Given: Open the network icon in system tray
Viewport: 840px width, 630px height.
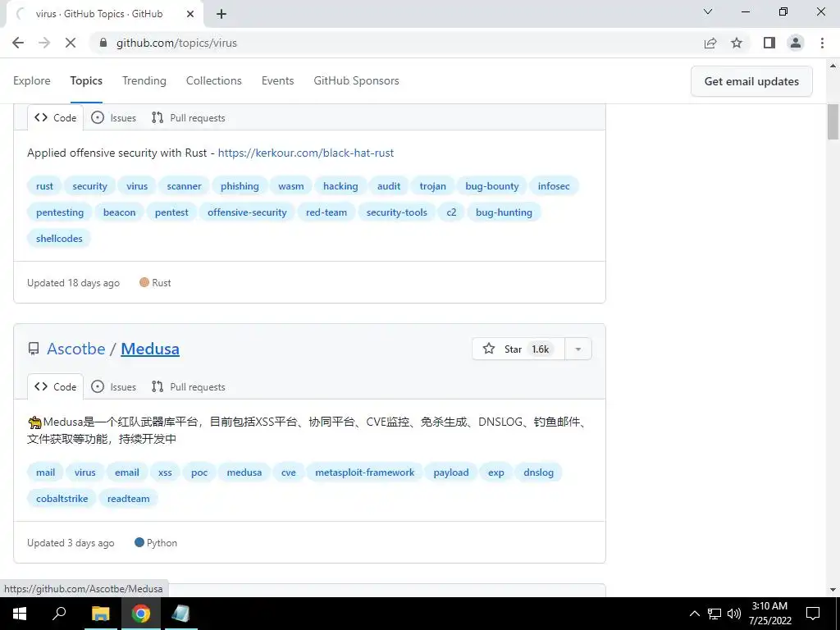Looking at the screenshot, I should (714, 614).
